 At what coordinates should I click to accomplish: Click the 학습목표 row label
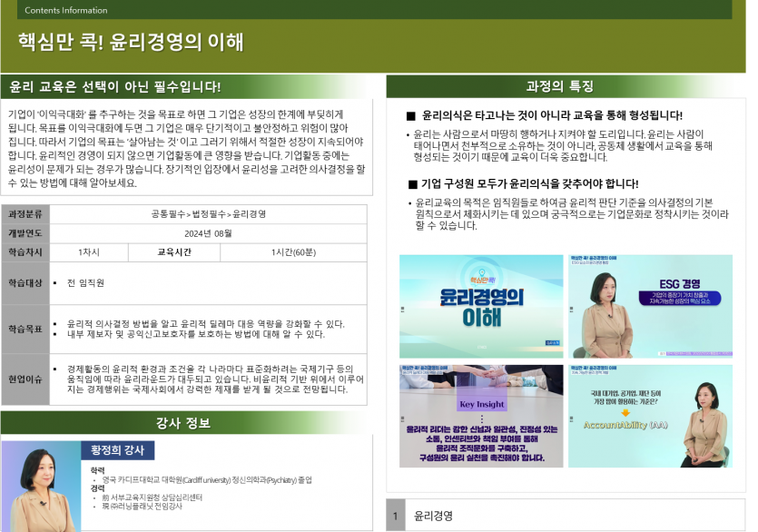[x=25, y=329]
